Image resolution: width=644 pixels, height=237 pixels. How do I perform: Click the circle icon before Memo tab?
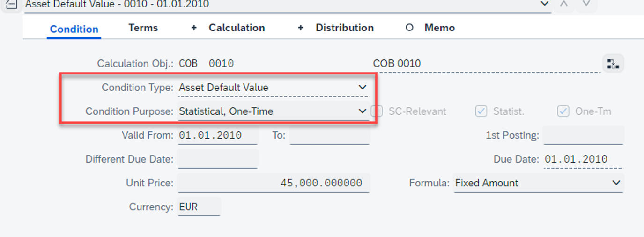pyautogui.click(x=409, y=28)
